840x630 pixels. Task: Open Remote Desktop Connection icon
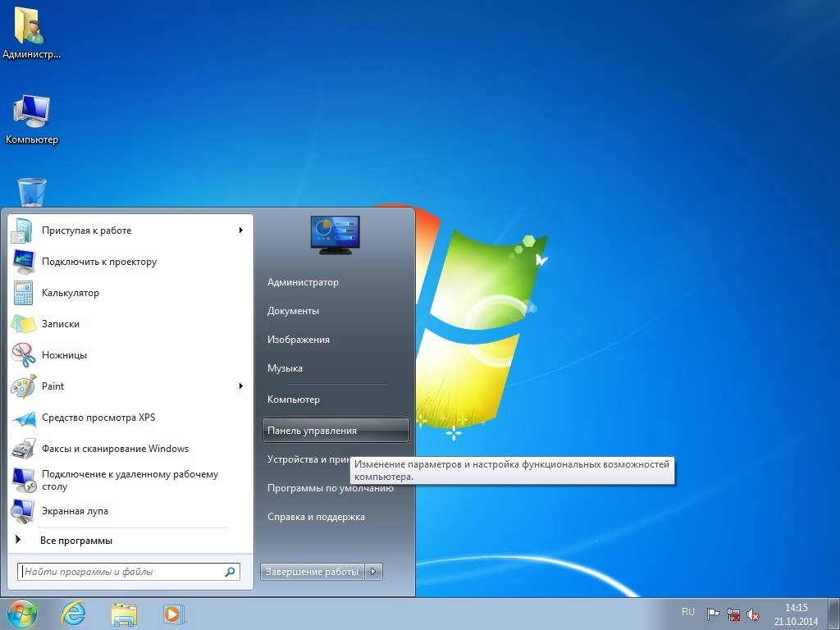coord(24,480)
